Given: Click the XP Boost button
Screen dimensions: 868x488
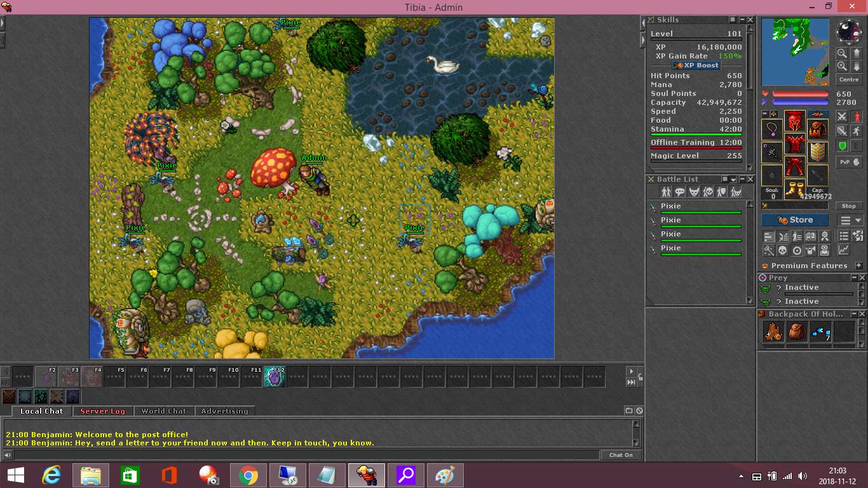Looking at the screenshot, I should click(696, 65).
